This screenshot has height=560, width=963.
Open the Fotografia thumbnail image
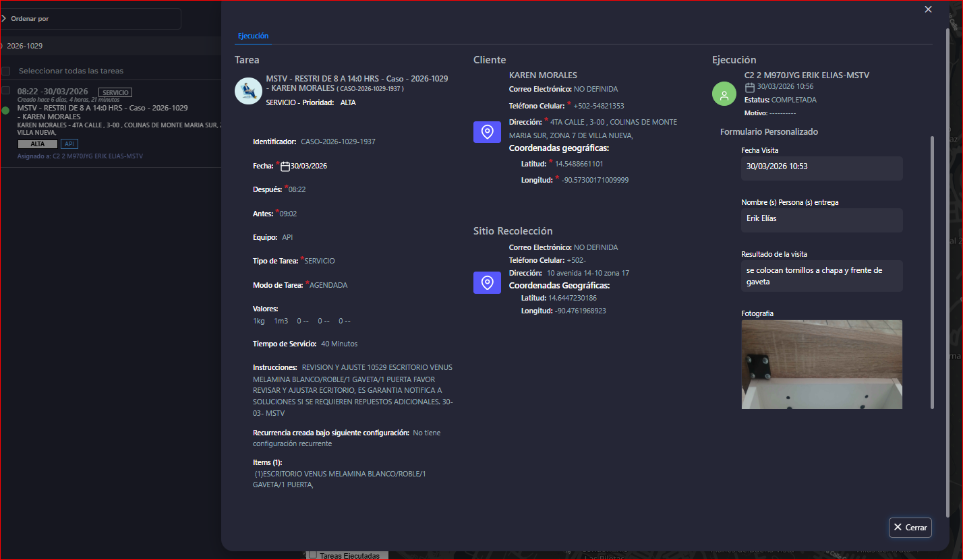coord(821,365)
